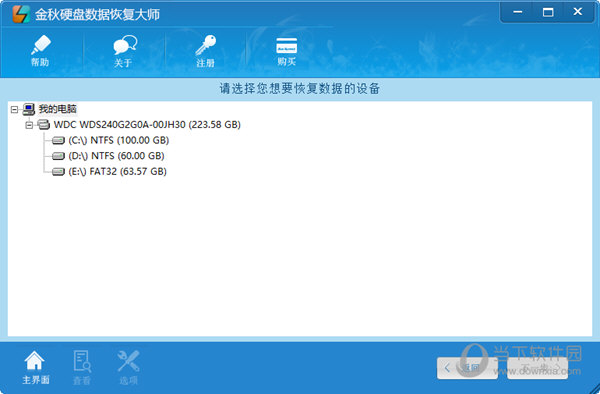Open the 购买 (Purchase) card icon
Screen dimensions: 600x394
pyautogui.click(x=287, y=51)
